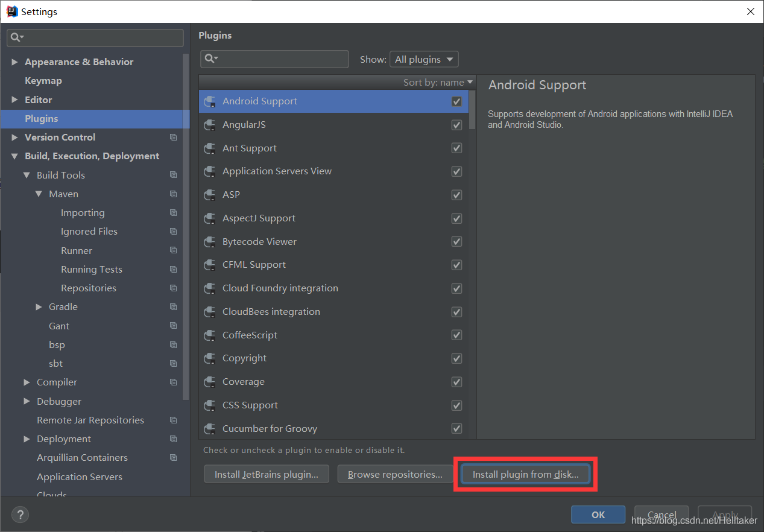The image size is (764, 532).
Task: Select Keymap in settings tree
Action: [43, 81]
